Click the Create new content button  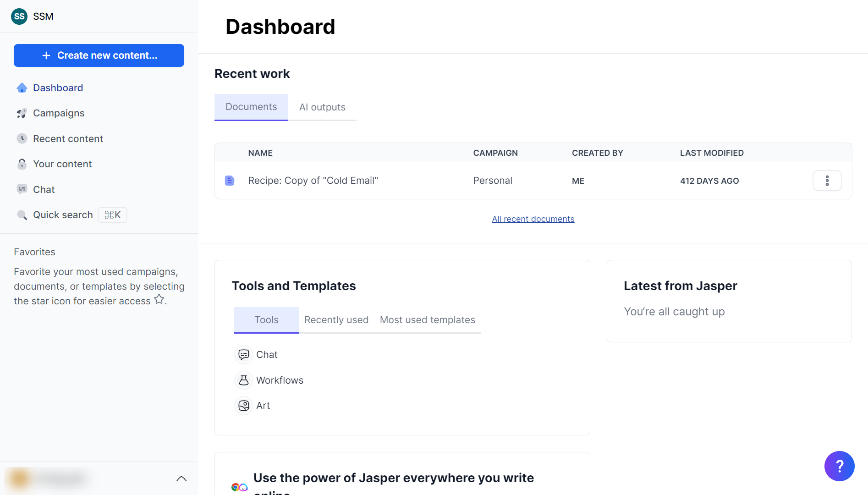[99, 55]
